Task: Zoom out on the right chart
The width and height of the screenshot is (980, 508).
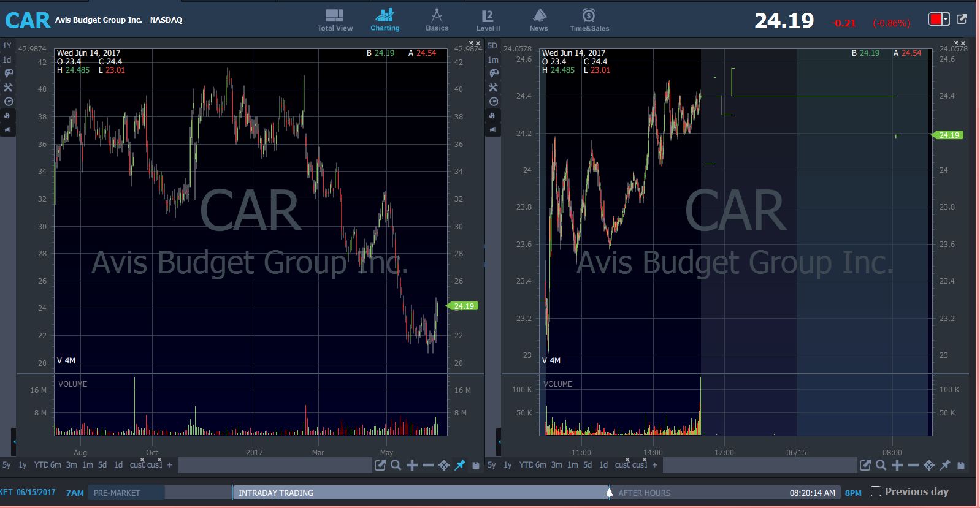Action: [x=913, y=465]
